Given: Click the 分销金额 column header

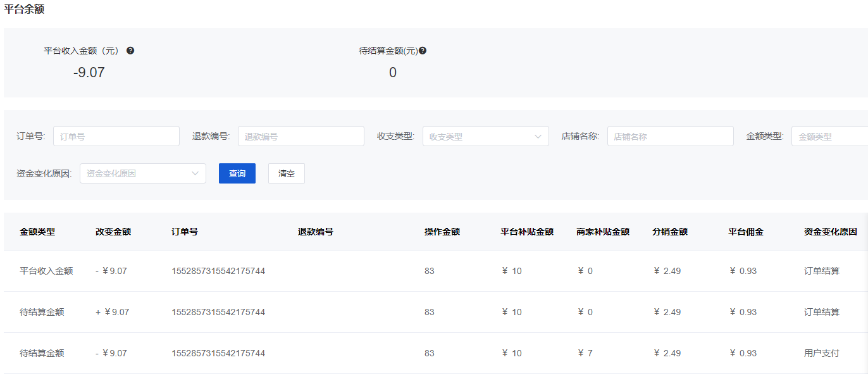Looking at the screenshot, I should point(670,232).
